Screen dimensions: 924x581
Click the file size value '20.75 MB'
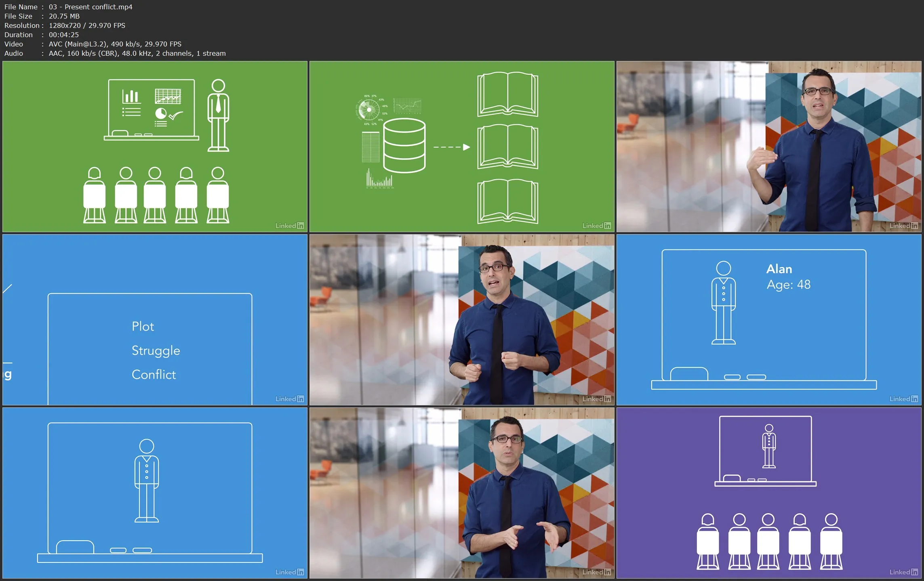(64, 16)
